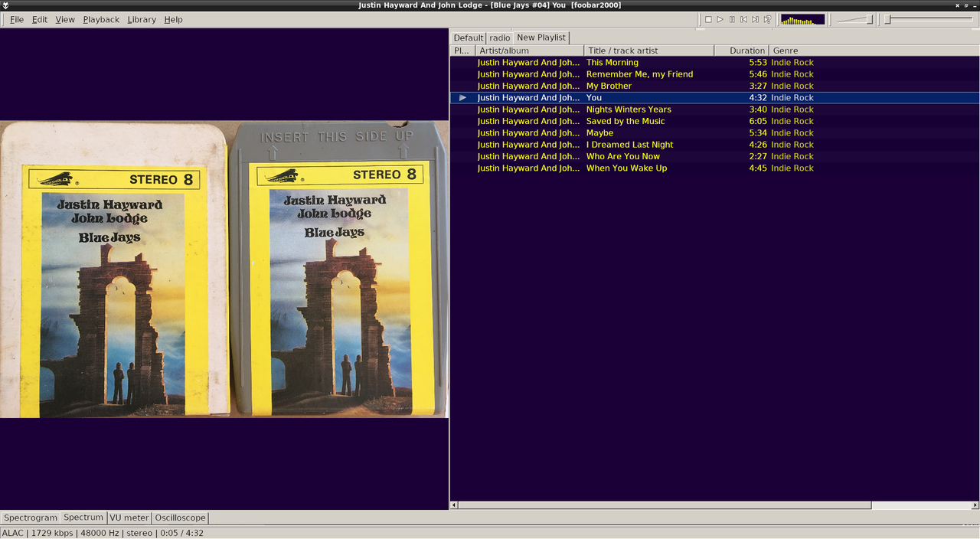Select the track I Dreamed Last Night
Screen dimensions: 980x539
tap(714, 144)
